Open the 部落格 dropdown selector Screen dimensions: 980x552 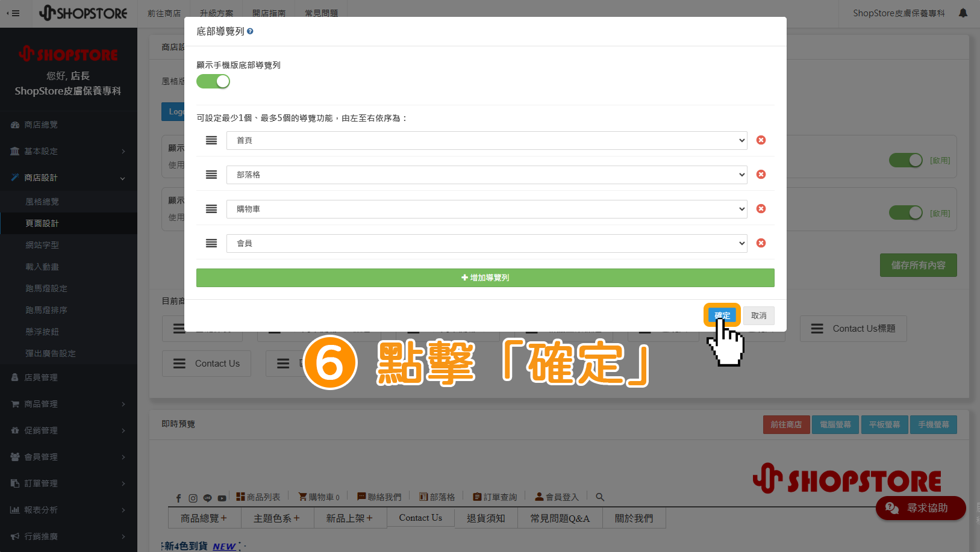click(x=487, y=175)
